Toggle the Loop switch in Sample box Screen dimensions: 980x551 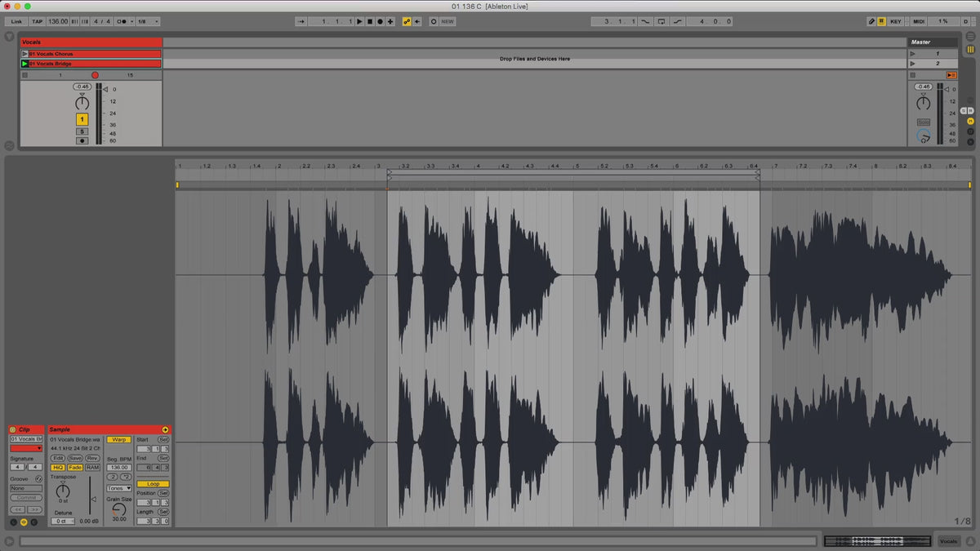153,484
